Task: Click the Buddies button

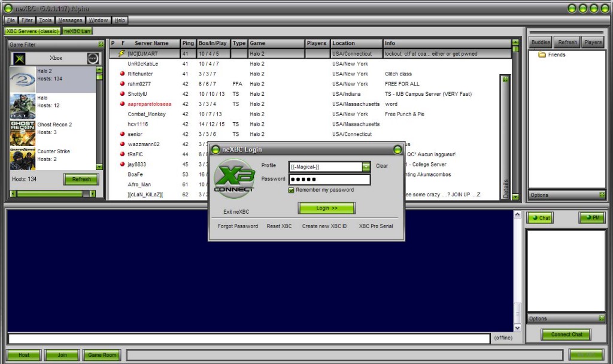Action: click(x=541, y=43)
